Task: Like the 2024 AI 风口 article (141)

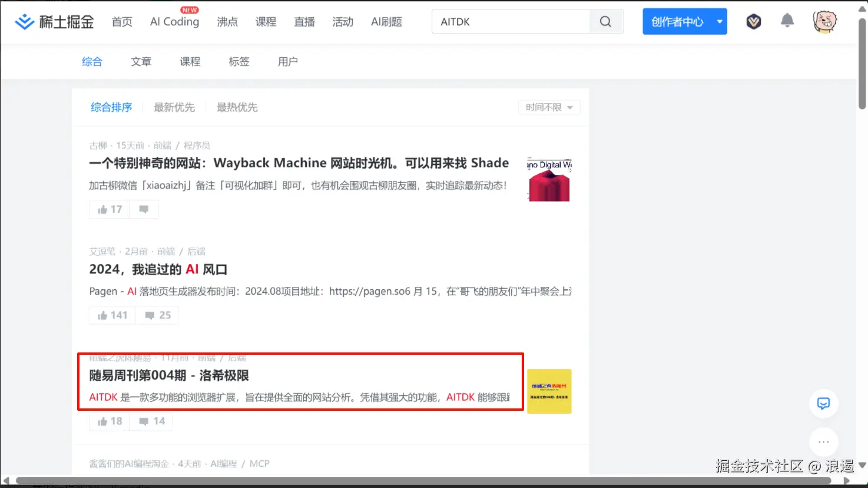Action: 112,315
